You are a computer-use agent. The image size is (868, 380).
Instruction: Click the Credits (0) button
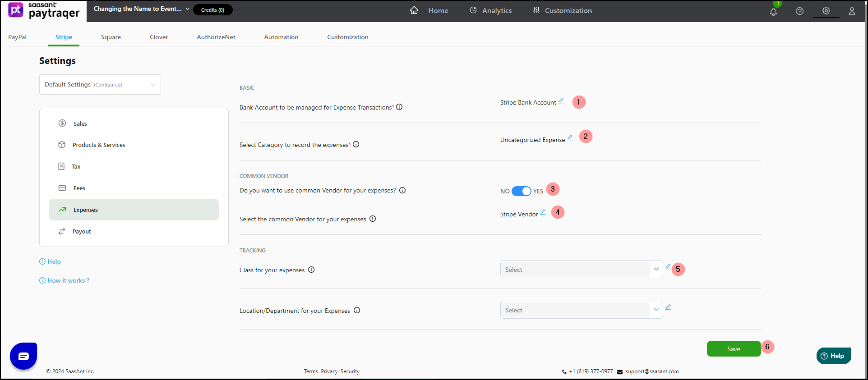213,10
